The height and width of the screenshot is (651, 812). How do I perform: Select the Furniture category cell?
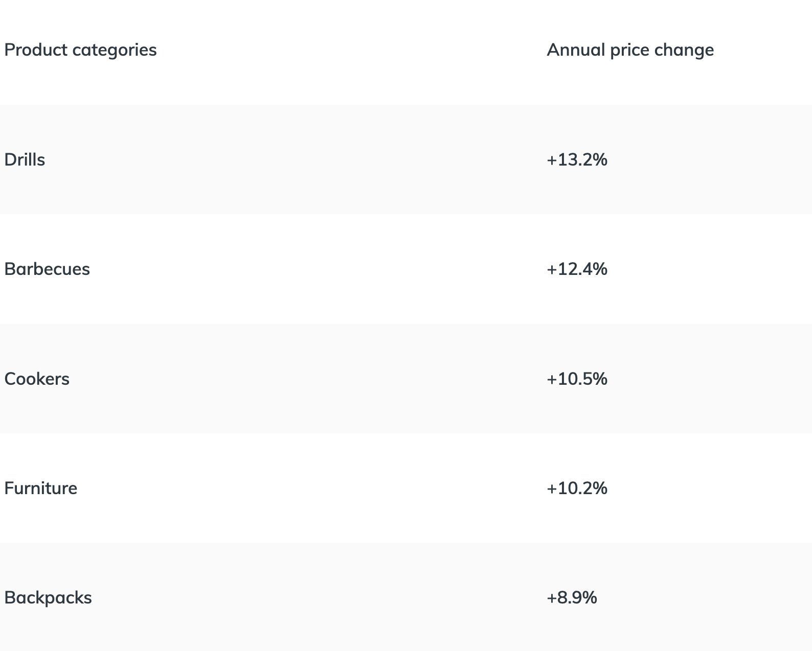41,489
